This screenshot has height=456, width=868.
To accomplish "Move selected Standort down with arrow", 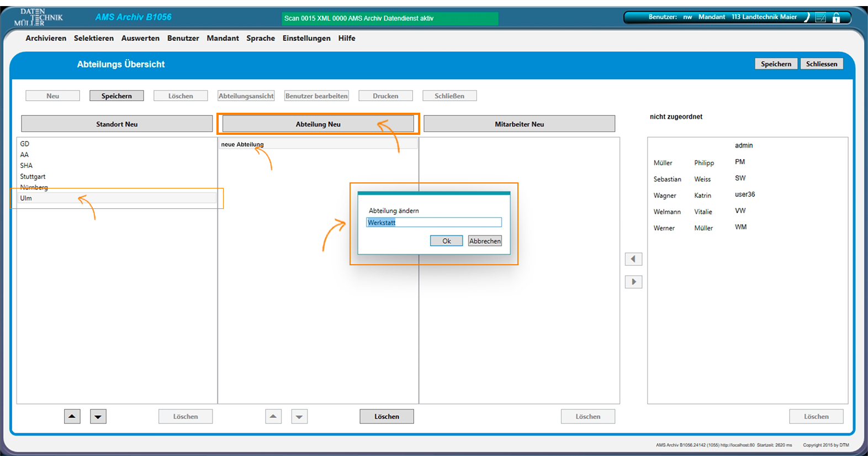I will 98,416.
